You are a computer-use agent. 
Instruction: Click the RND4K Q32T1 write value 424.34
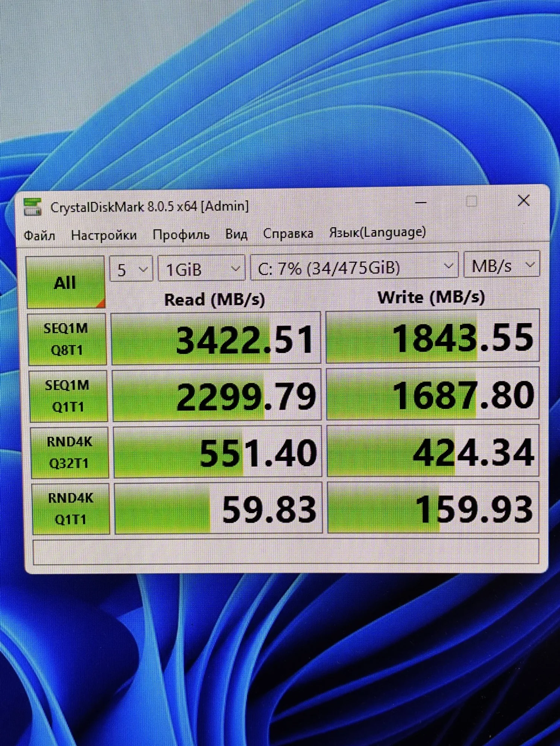[x=433, y=451]
